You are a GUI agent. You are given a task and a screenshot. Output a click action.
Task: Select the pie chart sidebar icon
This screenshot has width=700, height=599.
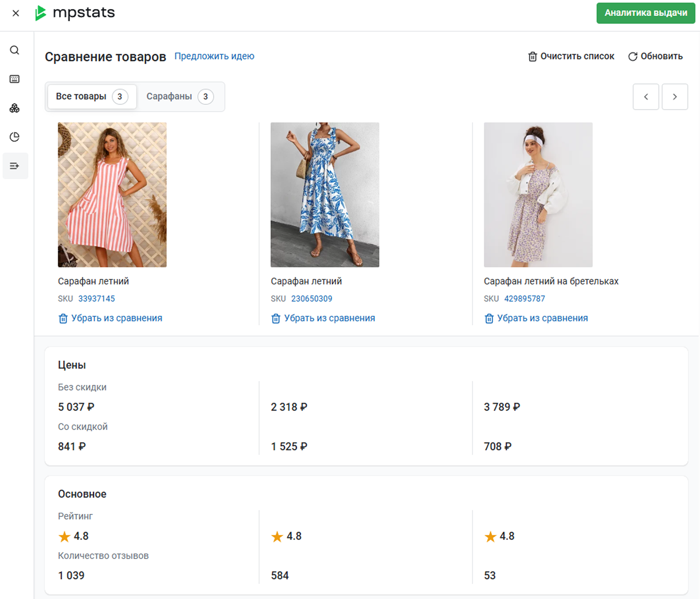point(14,137)
